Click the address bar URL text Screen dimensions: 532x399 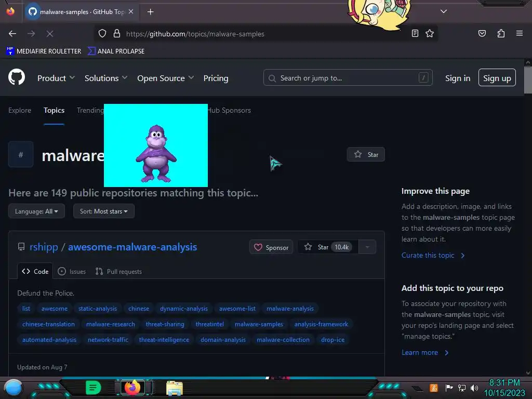[x=195, y=34]
